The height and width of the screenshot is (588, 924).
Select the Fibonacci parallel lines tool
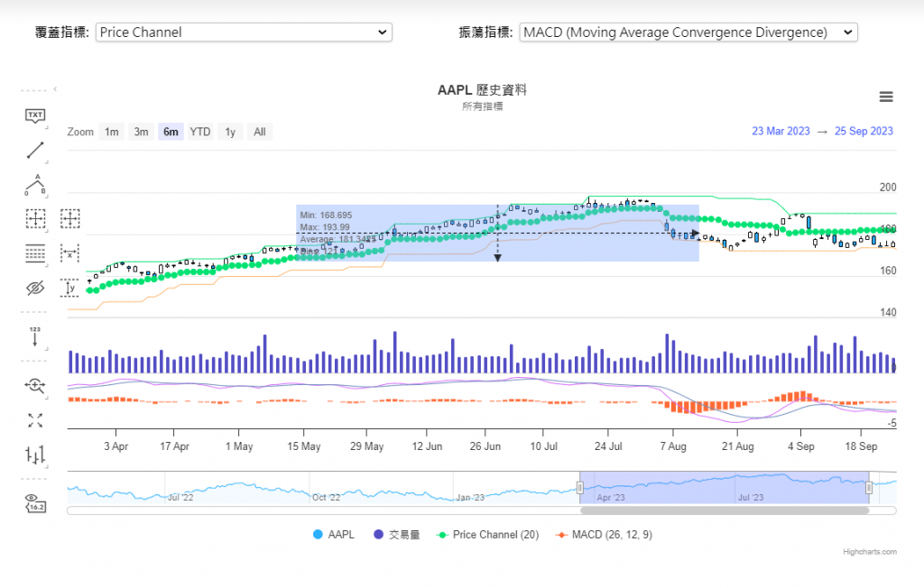coord(35,253)
